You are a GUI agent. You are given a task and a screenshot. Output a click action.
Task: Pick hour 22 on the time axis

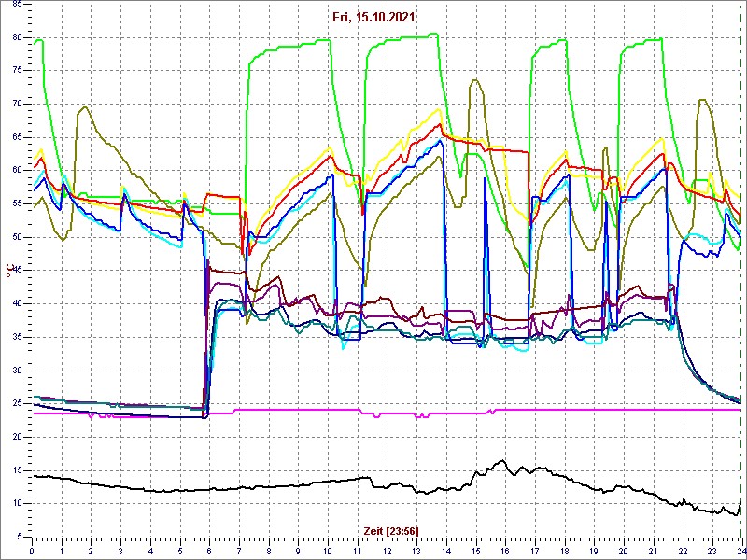click(x=682, y=551)
